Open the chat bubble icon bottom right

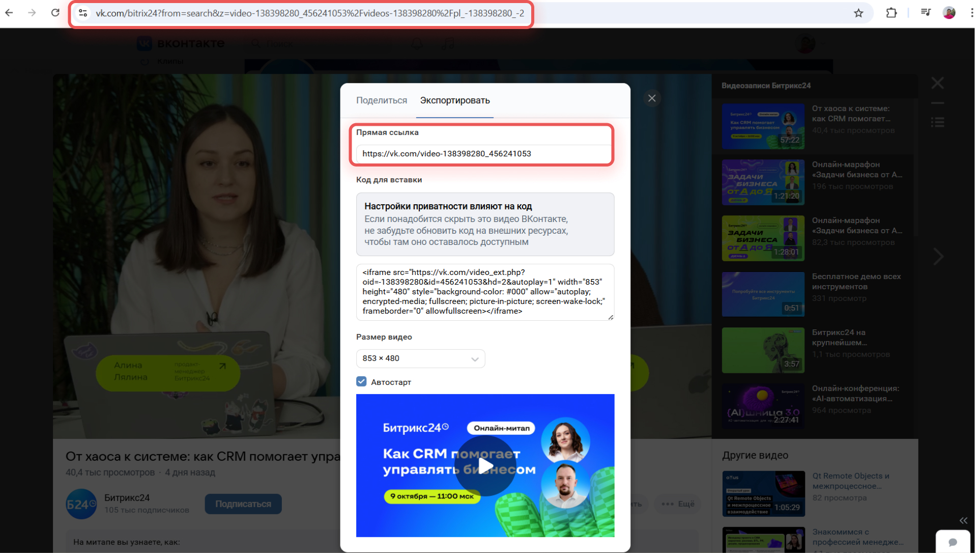(953, 542)
